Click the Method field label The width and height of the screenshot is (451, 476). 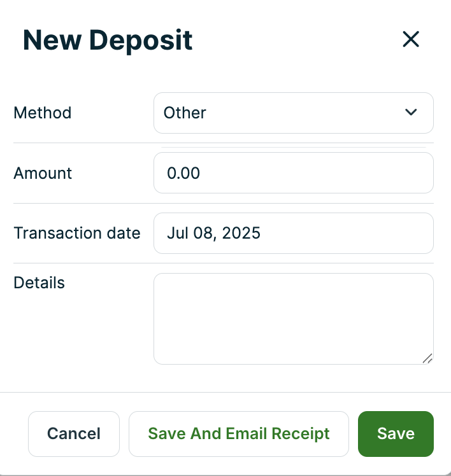[43, 113]
